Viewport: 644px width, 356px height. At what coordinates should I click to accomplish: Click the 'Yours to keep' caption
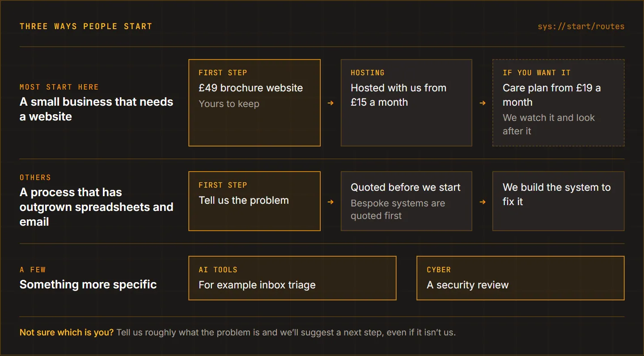(x=229, y=104)
